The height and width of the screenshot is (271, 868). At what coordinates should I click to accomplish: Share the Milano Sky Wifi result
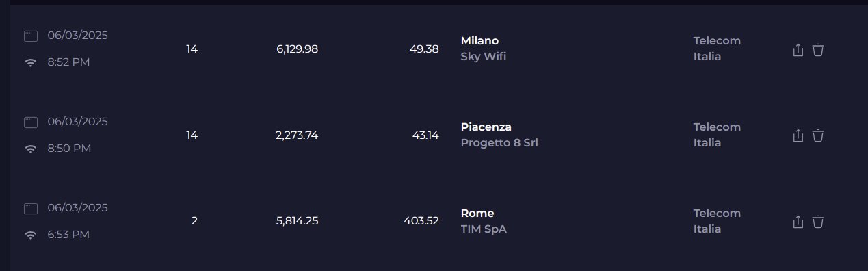[x=798, y=49]
